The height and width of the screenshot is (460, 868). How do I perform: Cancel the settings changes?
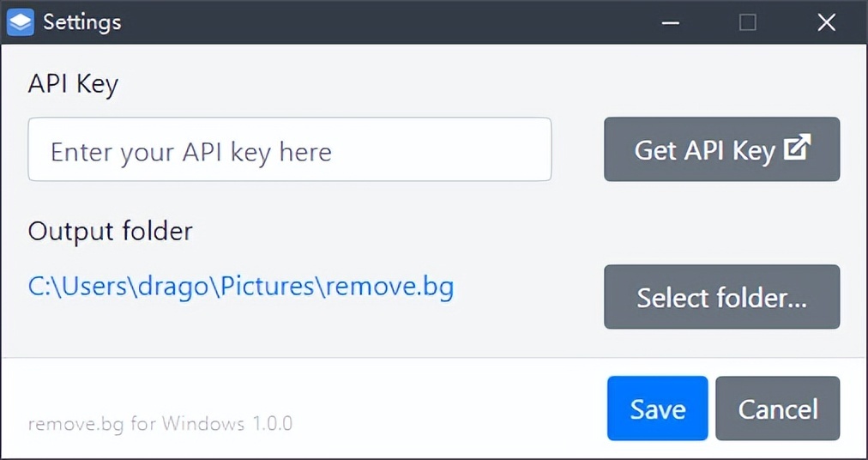click(x=777, y=409)
